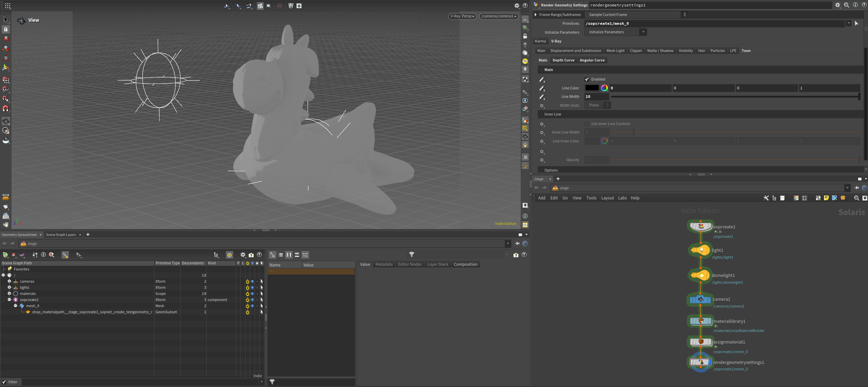The height and width of the screenshot is (387, 868).
Task: Open parameter search magnifier icon
Action: pyautogui.click(x=847, y=5)
